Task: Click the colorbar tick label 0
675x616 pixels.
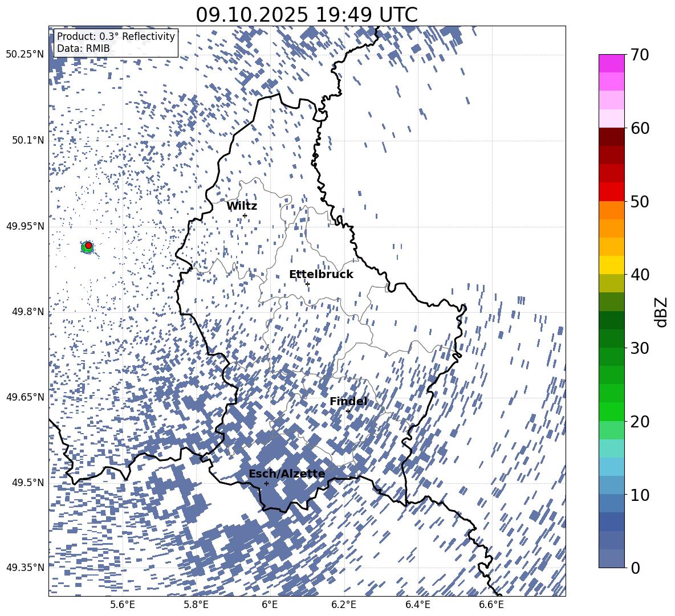Action: pos(635,568)
